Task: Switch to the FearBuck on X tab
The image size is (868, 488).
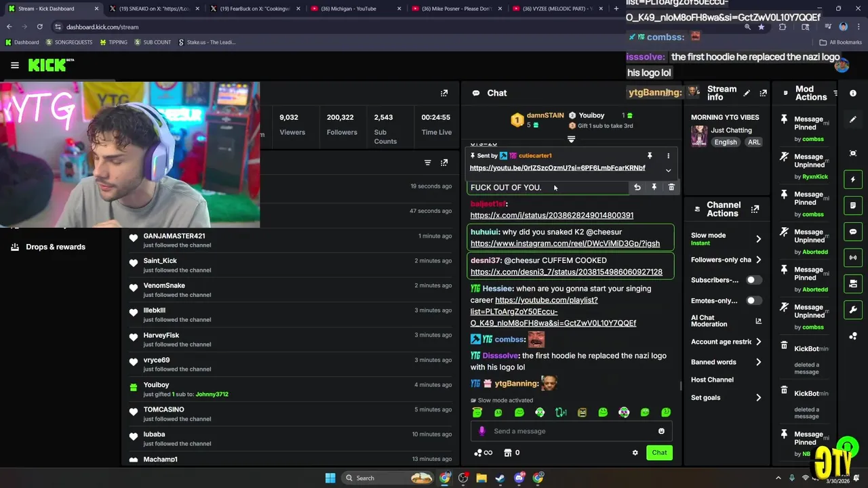Action: pyautogui.click(x=256, y=9)
